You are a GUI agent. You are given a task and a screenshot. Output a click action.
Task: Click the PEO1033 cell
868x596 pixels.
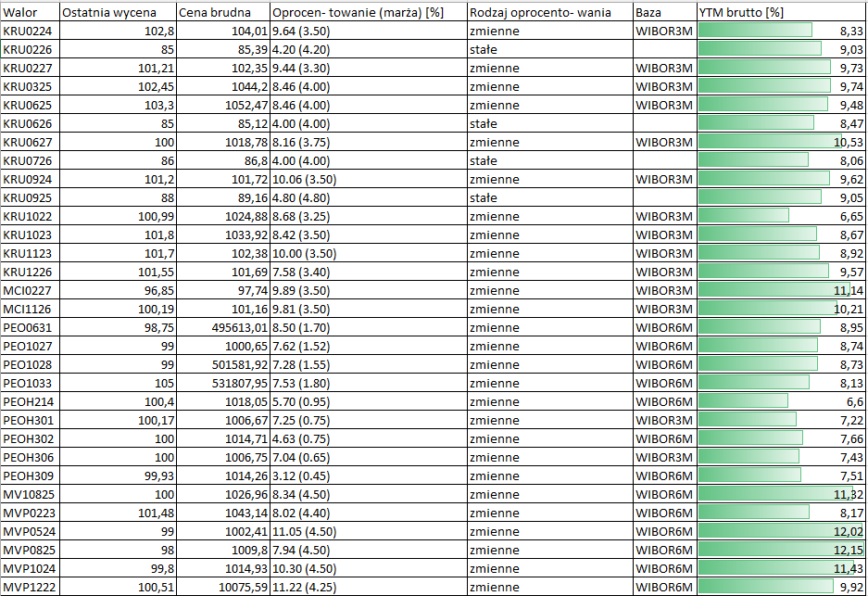(x=30, y=384)
